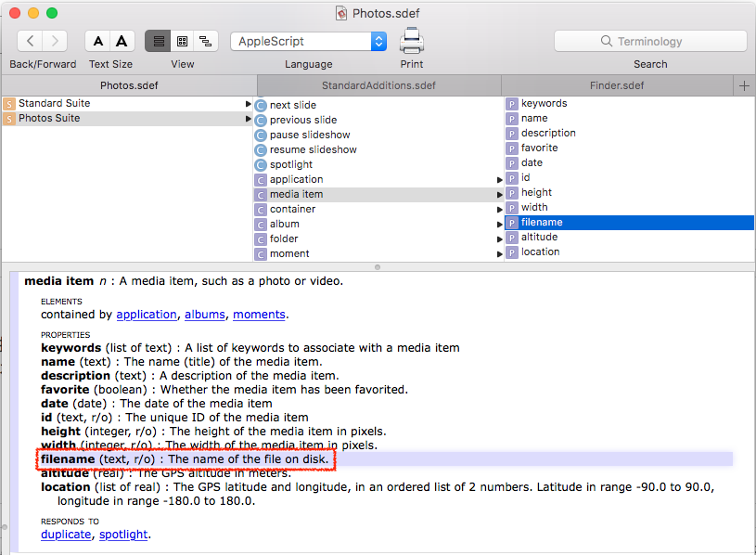Select Photos Suite in the suite list
The image size is (756, 555).
click(x=127, y=119)
